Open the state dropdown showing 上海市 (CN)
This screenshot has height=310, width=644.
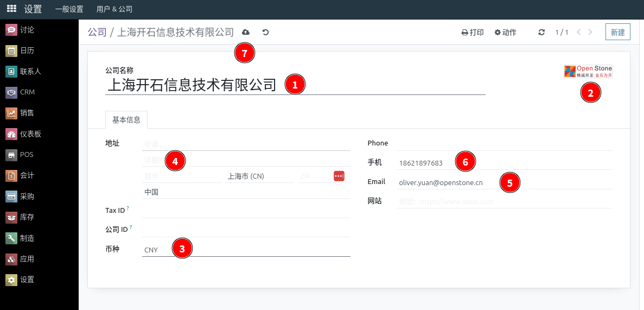pos(259,176)
